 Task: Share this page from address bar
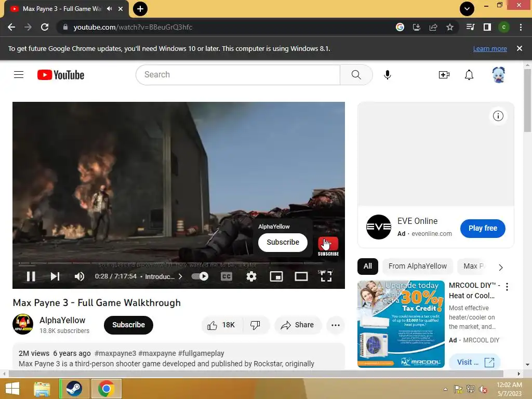433,27
